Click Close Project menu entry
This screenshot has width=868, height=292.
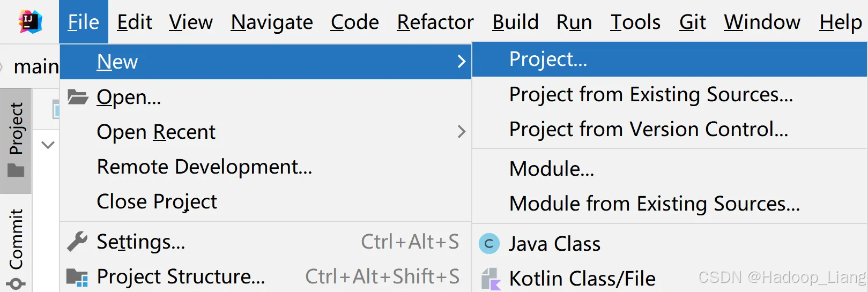[157, 201]
